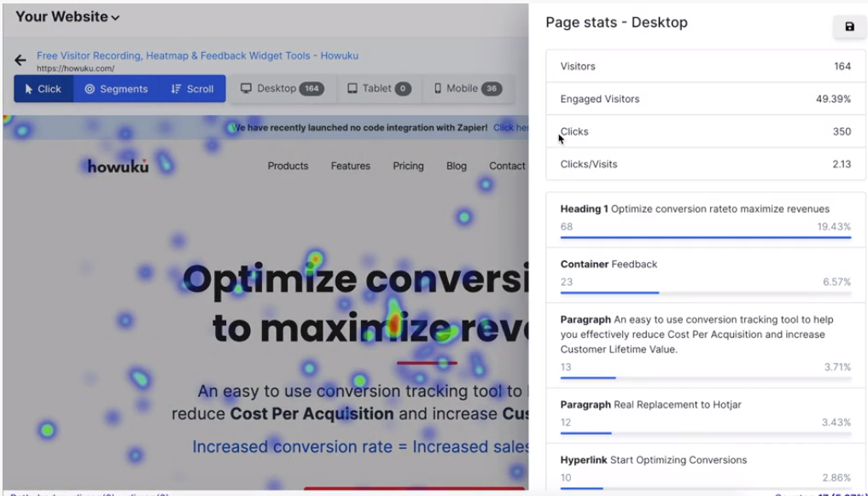Click the howuku logo
Screen dimensions: 868x496
[x=119, y=166]
